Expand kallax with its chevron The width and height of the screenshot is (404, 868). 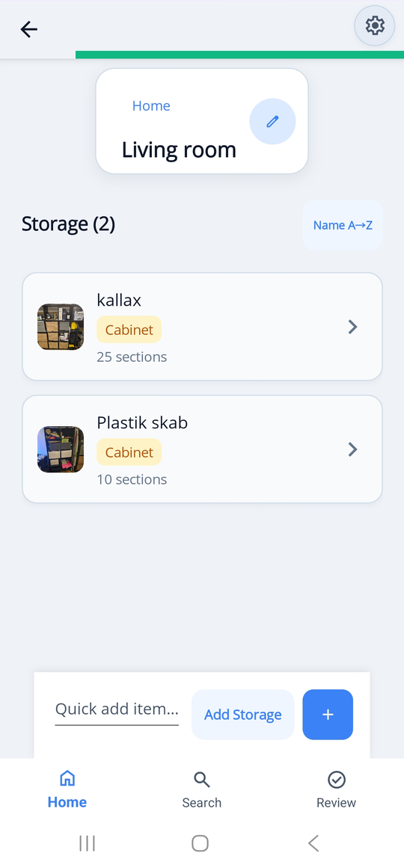tap(352, 327)
